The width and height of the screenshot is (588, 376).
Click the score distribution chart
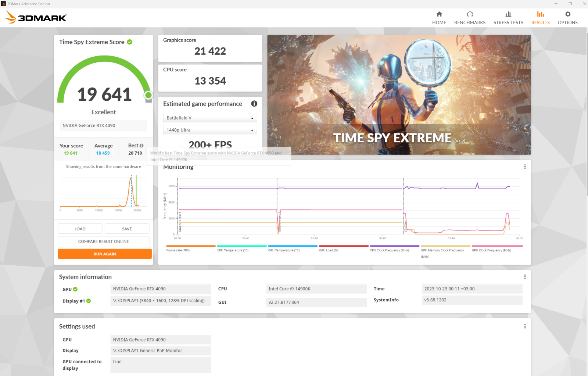click(x=104, y=192)
